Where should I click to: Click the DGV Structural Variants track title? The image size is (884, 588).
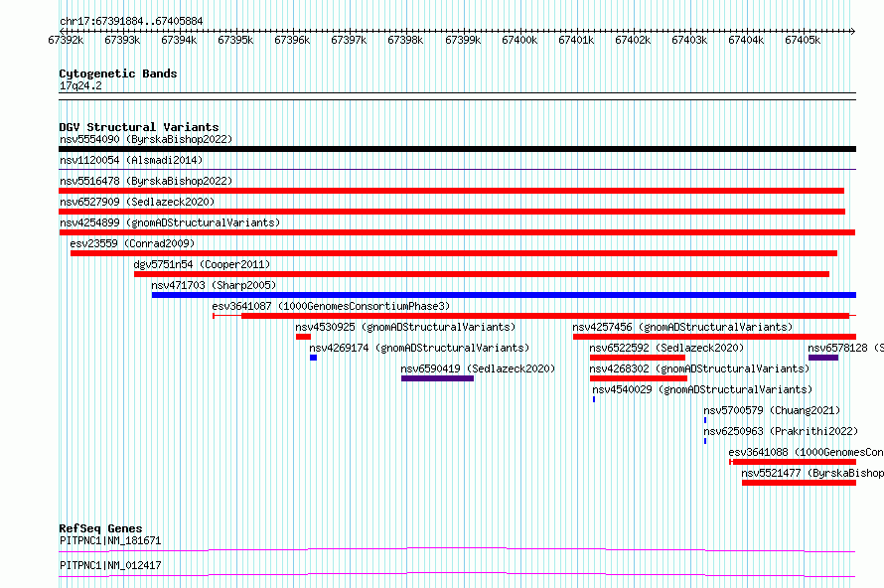pyautogui.click(x=138, y=127)
